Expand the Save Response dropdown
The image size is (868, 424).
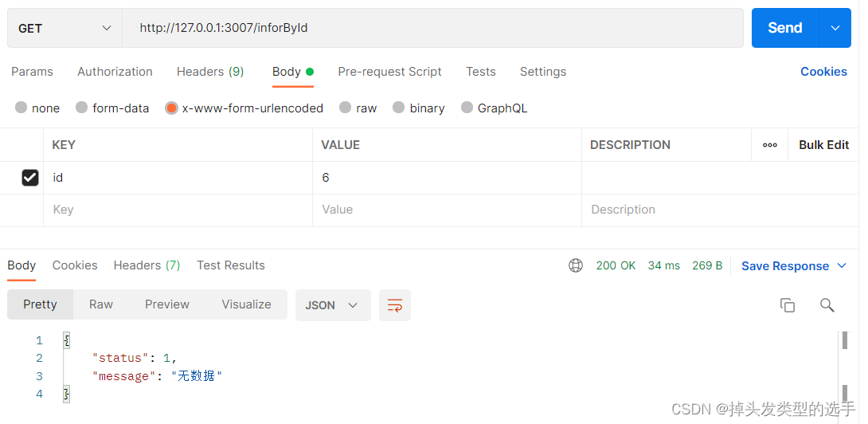[x=842, y=265]
